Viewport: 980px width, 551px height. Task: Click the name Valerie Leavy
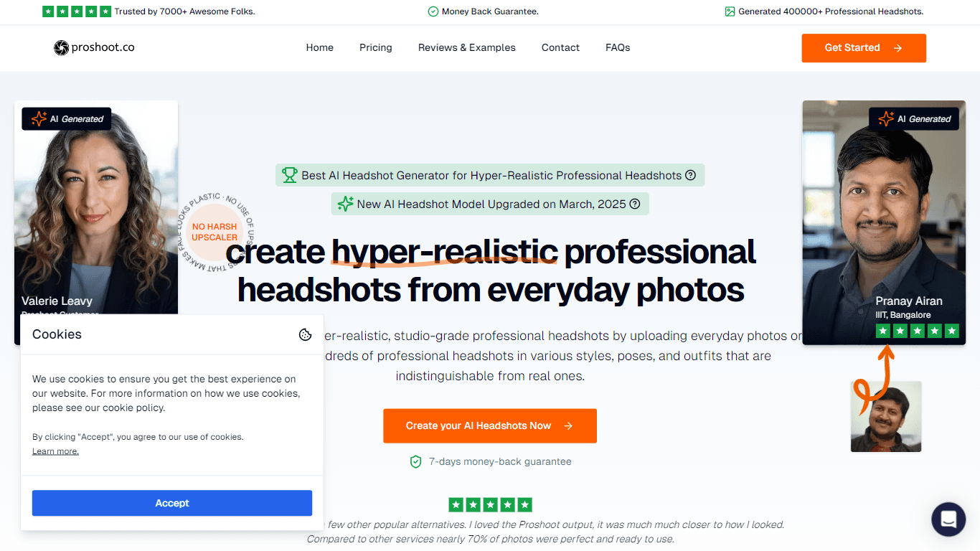point(57,301)
